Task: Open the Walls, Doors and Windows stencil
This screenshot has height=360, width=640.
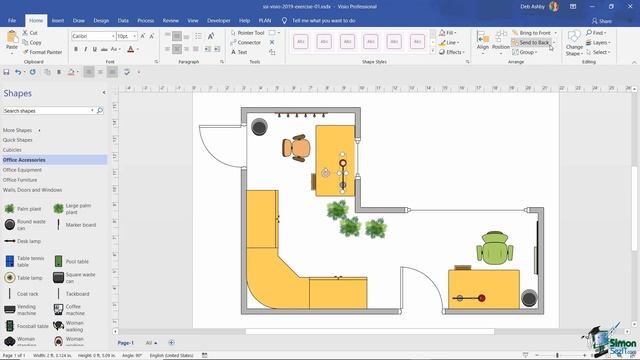Action: (33, 190)
